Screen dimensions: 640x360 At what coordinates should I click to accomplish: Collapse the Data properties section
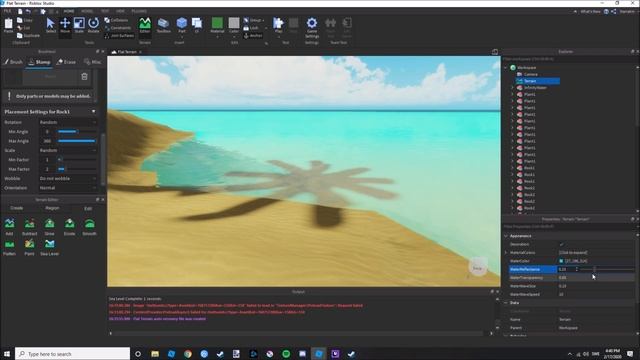coord(506,303)
